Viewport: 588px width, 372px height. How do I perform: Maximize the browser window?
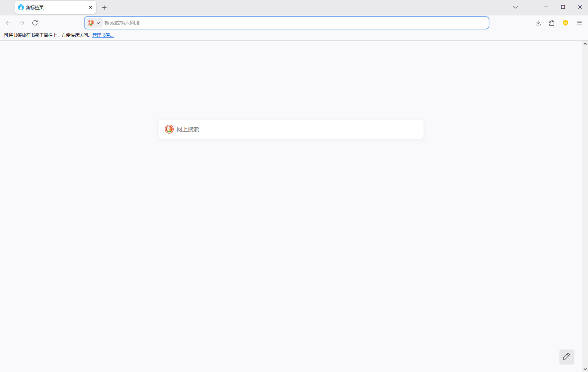click(563, 7)
